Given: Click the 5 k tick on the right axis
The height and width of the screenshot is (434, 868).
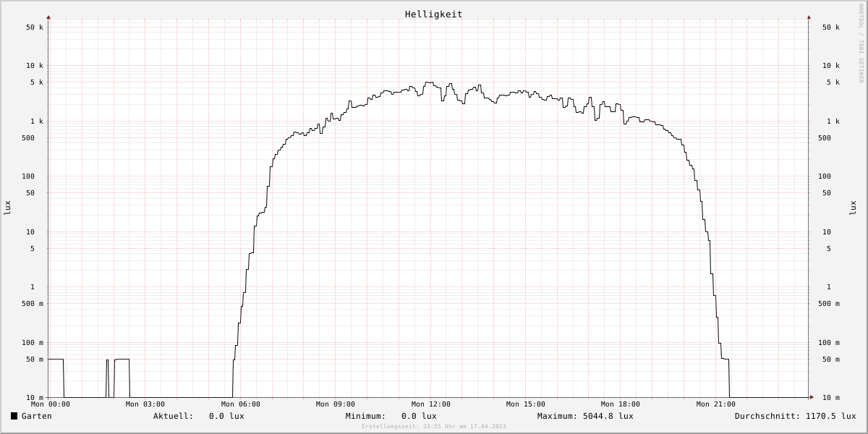Looking at the screenshot, I should tap(833, 82).
